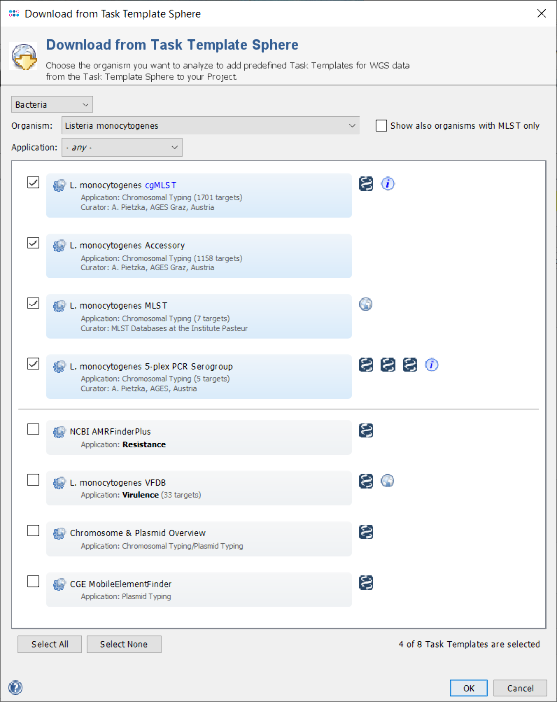The height and width of the screenshot is (702, 557).
Task: Open help via the question mark icon
Action: [x=15, y=687]
